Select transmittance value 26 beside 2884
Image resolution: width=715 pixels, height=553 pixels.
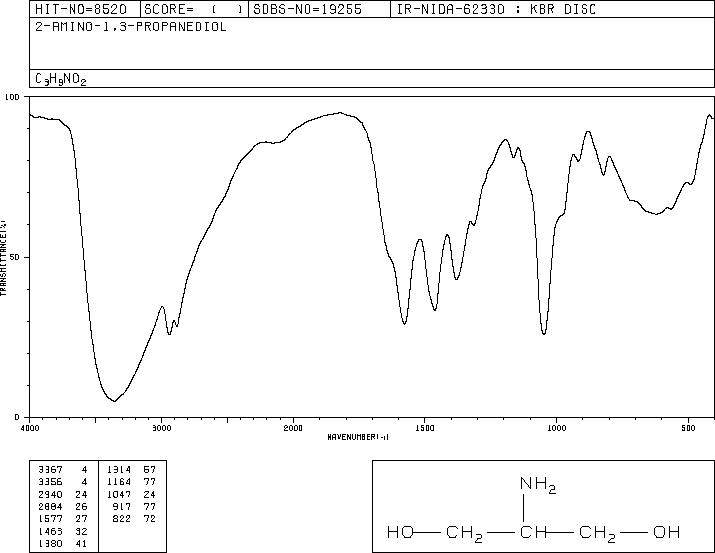tap(81, 506)
